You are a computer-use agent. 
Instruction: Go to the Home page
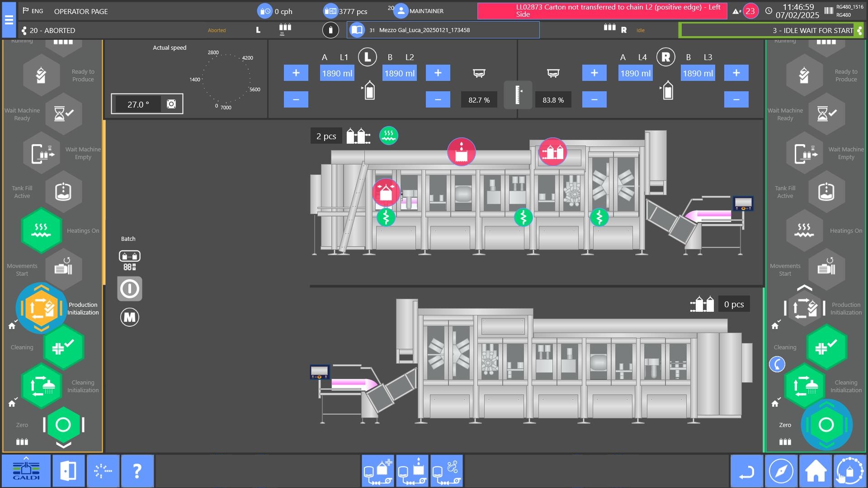click(x=816, y=471)
